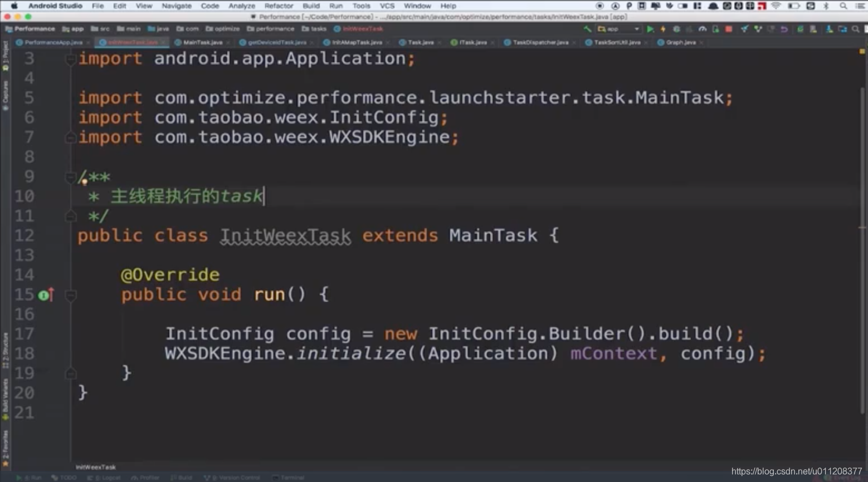Open the Apple menu
The width and height of the screenshot is (868, 482).
coord(14,6)
